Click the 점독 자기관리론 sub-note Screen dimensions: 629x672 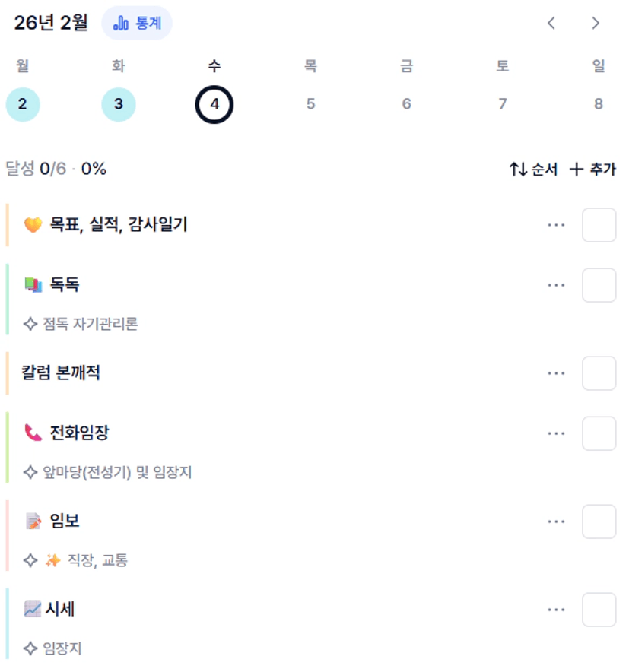pyautogui.click(x=90, y=325)
